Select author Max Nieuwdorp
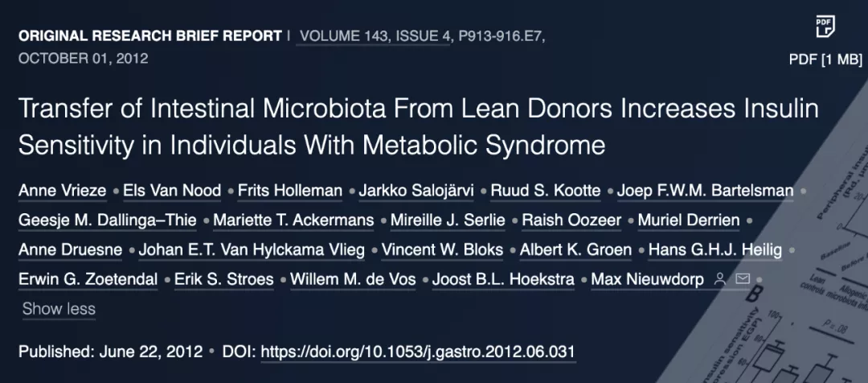 647,279
